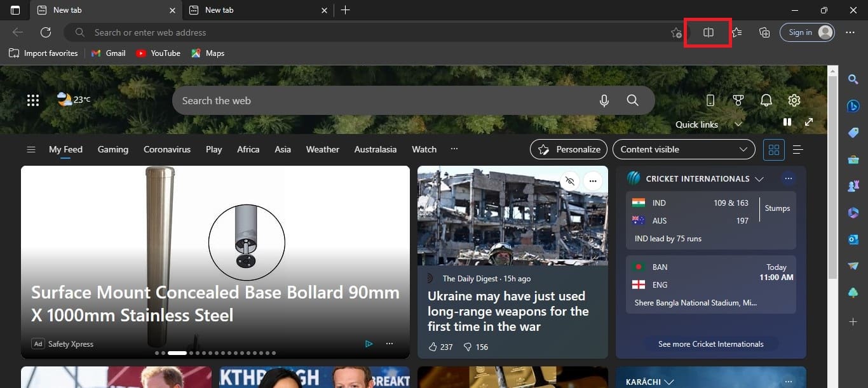Screen dimensions: 868x388
Task: Open the Tools panel in the sidebar
Action: coord(853,159)
